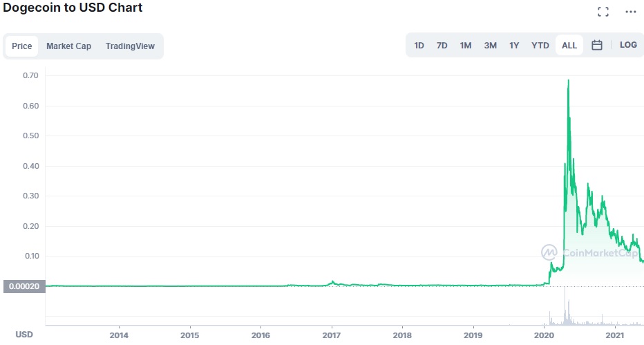Click the price peak near 0.70

click(569, 80)
